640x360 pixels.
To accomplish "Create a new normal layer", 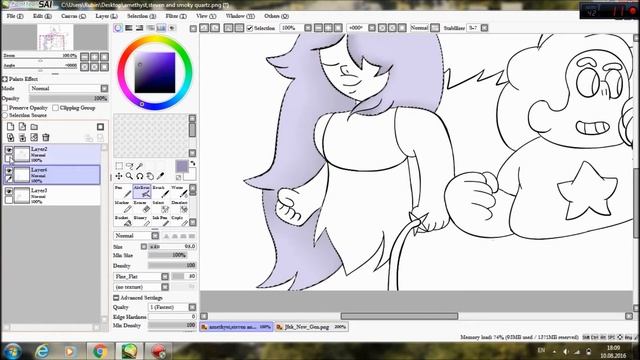I will [11, 127].
